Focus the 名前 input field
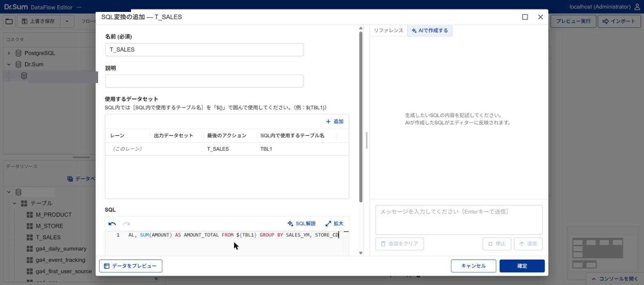Viewport: 644px width, 285px height. pos(204,50)
